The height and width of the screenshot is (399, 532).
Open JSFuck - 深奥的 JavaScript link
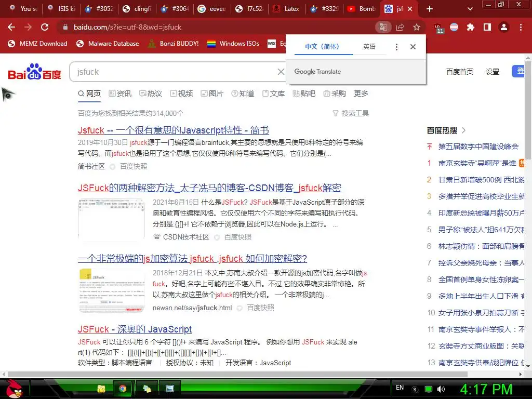pyautogui.click(x=135, y=329)
